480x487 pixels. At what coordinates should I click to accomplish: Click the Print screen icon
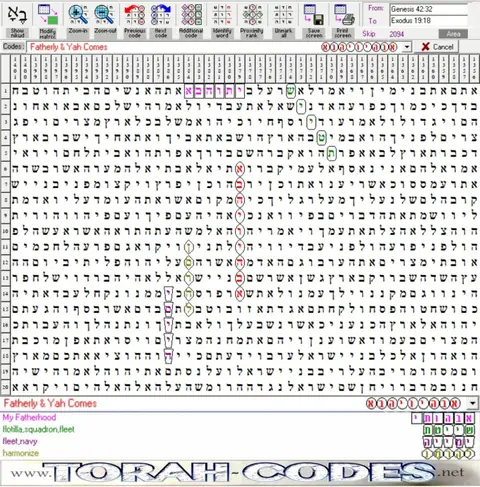click(344, 15)
